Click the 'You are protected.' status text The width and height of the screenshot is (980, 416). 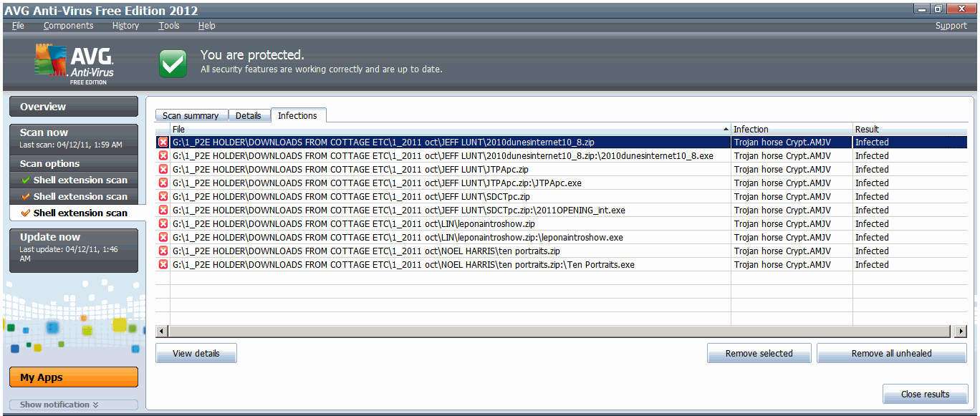pos(252,55)
